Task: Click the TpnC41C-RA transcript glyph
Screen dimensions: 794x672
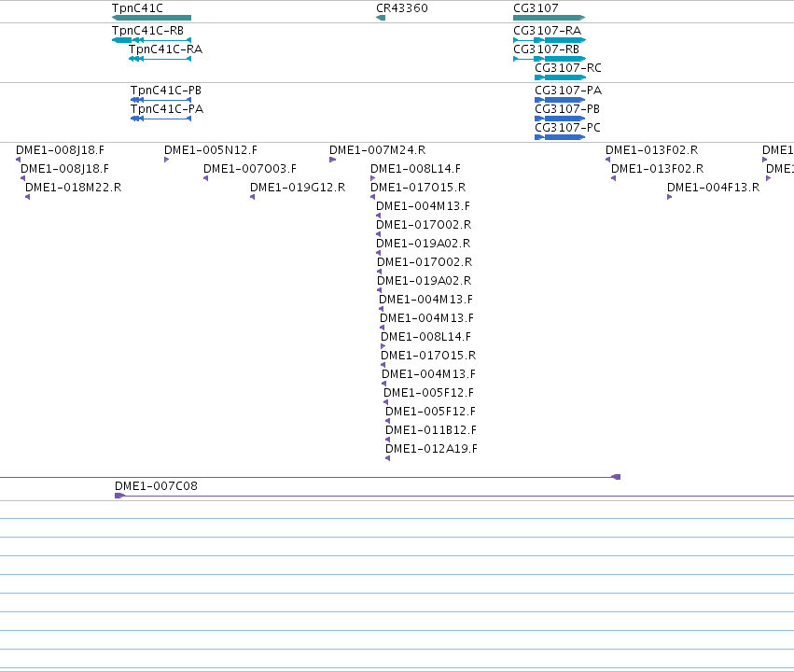Action: (160, 59)
